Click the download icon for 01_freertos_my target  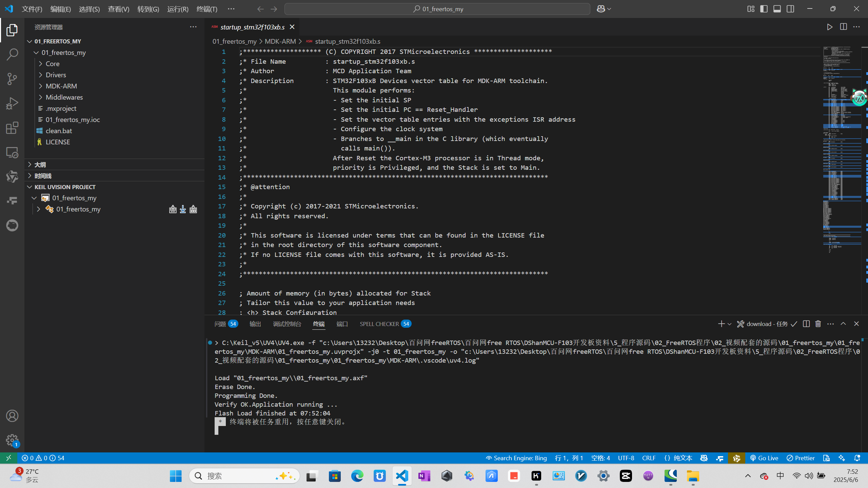[x=183, y=209]
